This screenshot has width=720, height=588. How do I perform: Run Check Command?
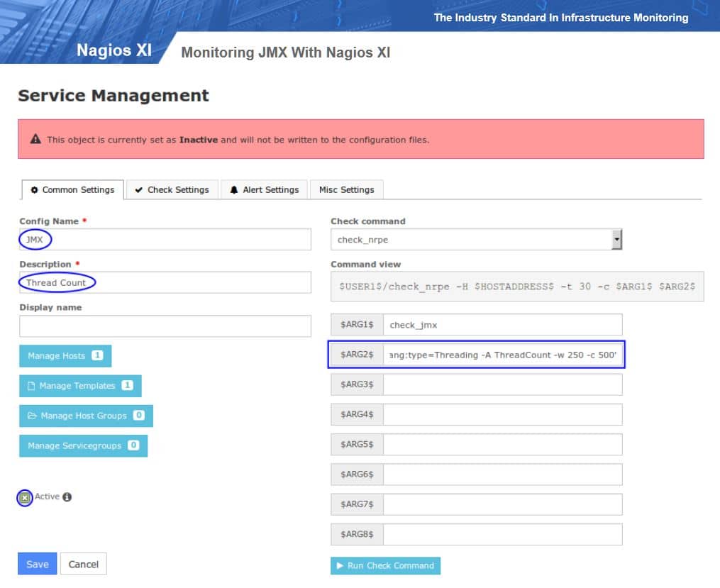(385, 565)
